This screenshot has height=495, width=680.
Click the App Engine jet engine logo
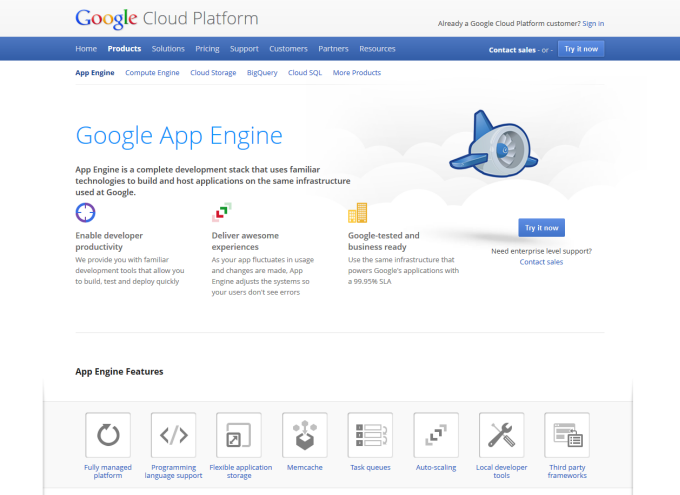tap(494, 144)
